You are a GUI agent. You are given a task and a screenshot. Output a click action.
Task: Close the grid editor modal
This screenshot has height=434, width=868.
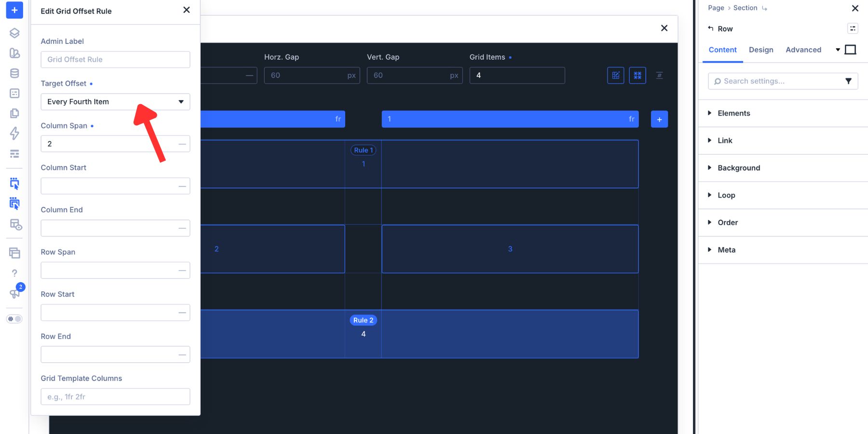click(x=664, y=28)
